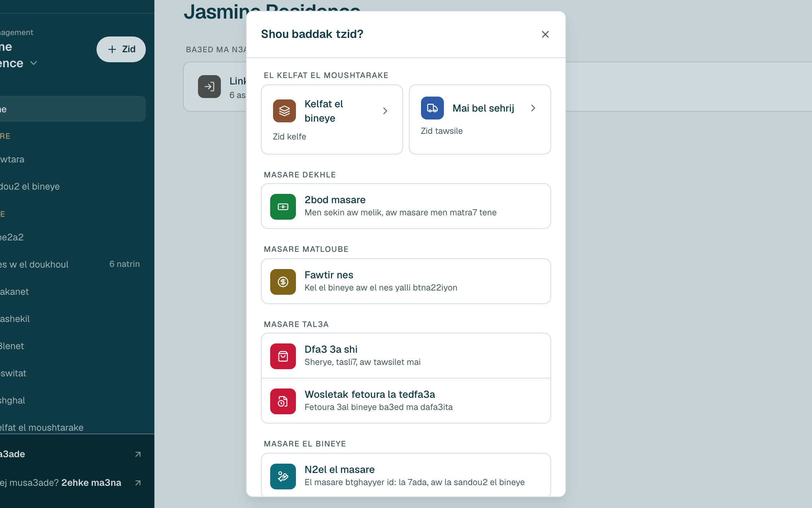
Task: Click the red invoice clock icon for Wosletak fetoura
Action: pyautogui.click(x=283, y=401)
